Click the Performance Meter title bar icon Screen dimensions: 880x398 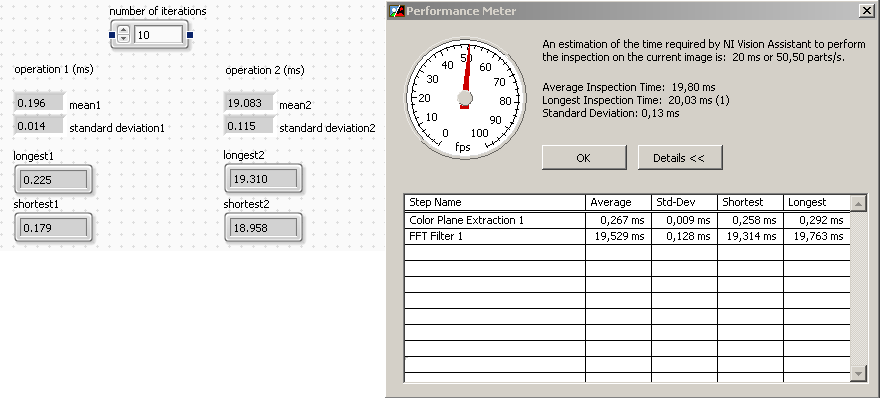(397, 11)
